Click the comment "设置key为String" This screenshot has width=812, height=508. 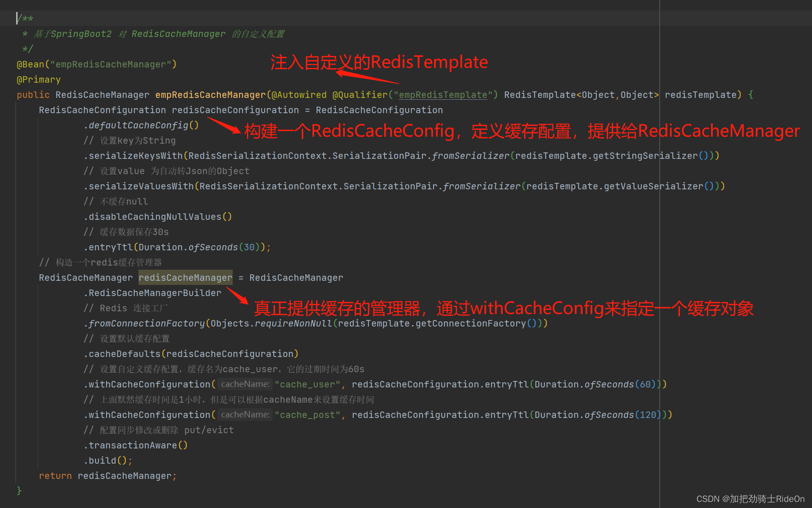click(130, 140)
